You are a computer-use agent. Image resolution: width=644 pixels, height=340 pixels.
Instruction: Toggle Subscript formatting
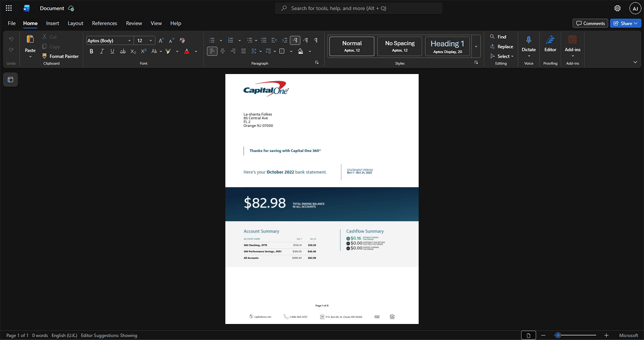(x=133, y=51)
